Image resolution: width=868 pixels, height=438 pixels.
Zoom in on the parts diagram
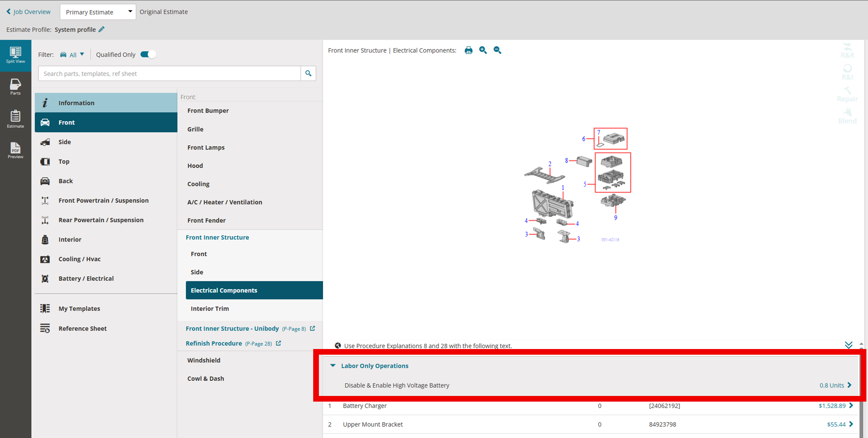tap(483, 50)
